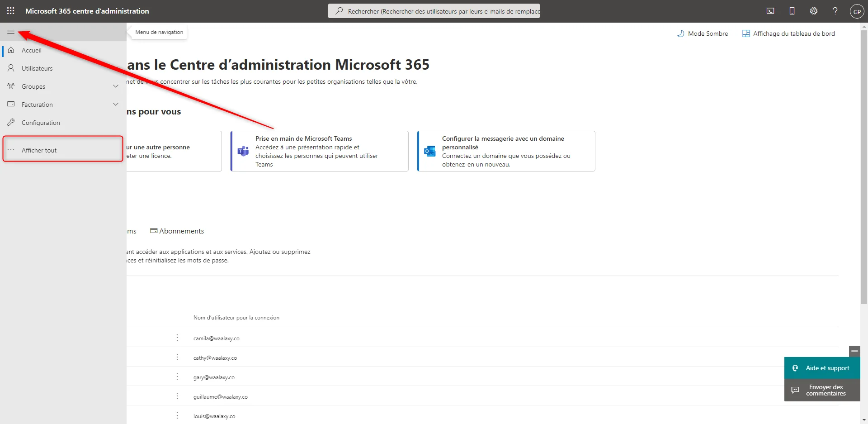Minimize the help and support widget
The image size is (868, 424).
tap(854, 351)
